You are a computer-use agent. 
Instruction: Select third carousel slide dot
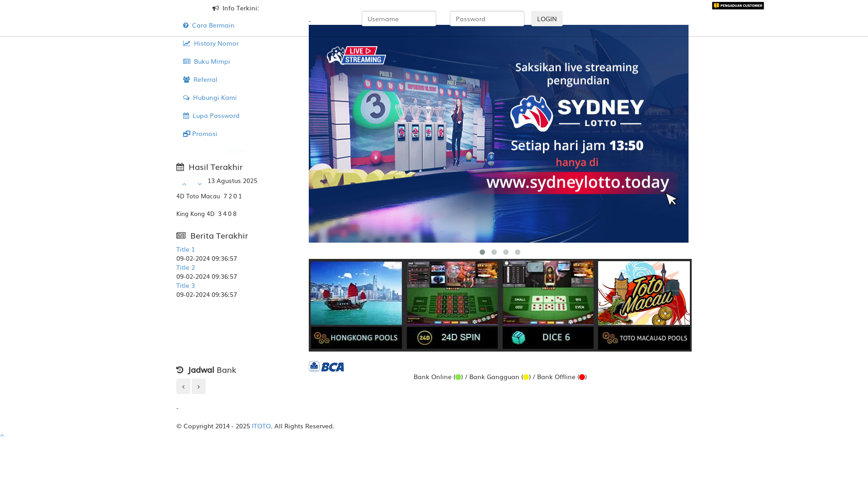pyautogui.click(x=506, y=252)
